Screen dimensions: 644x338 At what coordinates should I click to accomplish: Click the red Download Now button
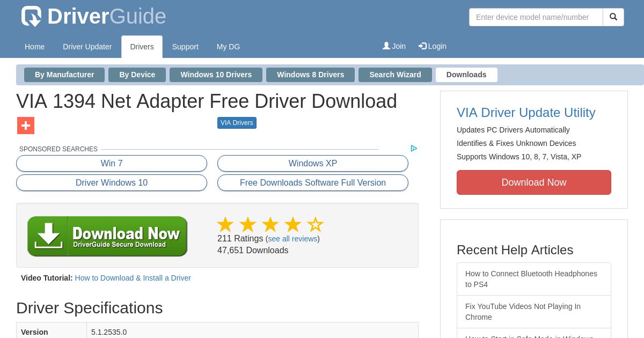534,182
